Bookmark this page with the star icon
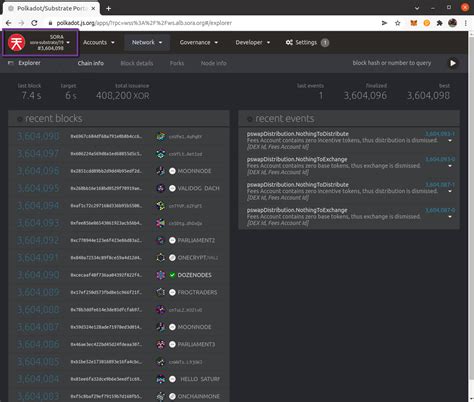 [x=397, y=23]
